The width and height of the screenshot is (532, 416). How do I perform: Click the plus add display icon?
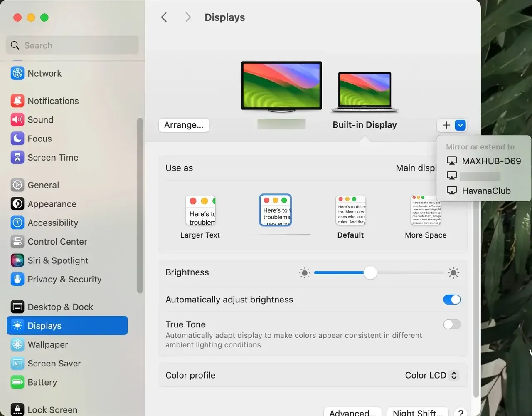tap(446, 125)
